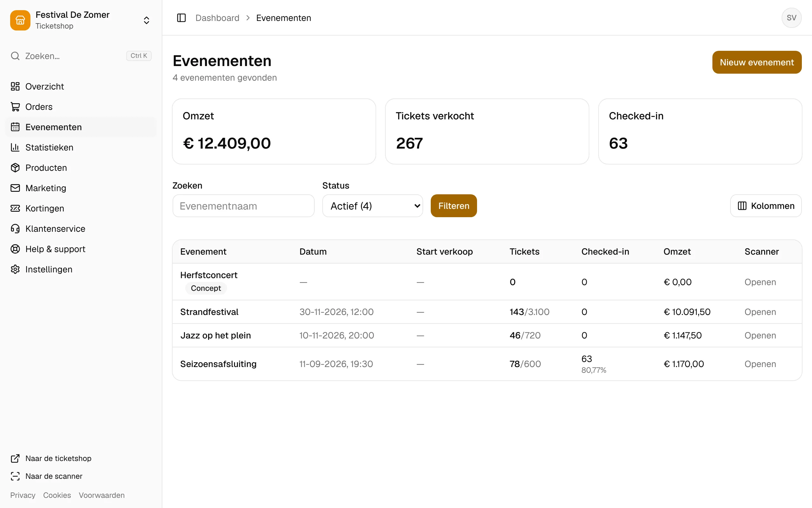812x508 pixels.
Task: Click the Filteren button
Action: tap(454, 206)
